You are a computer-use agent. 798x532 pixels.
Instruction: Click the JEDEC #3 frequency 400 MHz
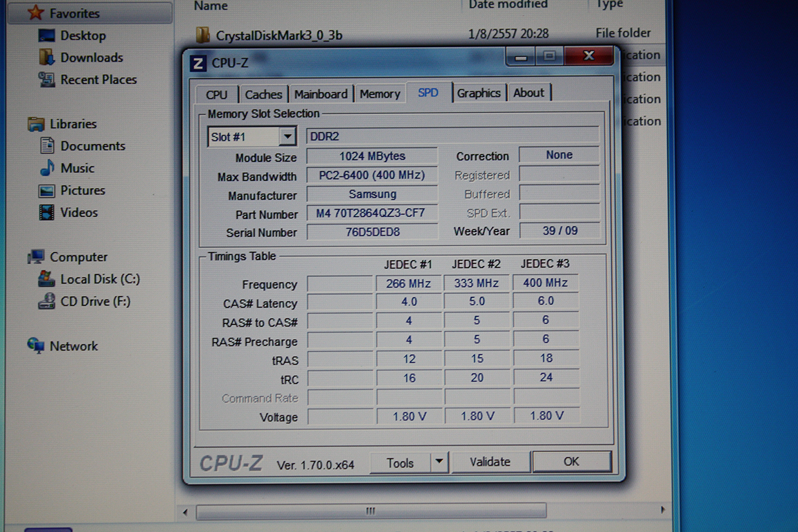point(546,283)
